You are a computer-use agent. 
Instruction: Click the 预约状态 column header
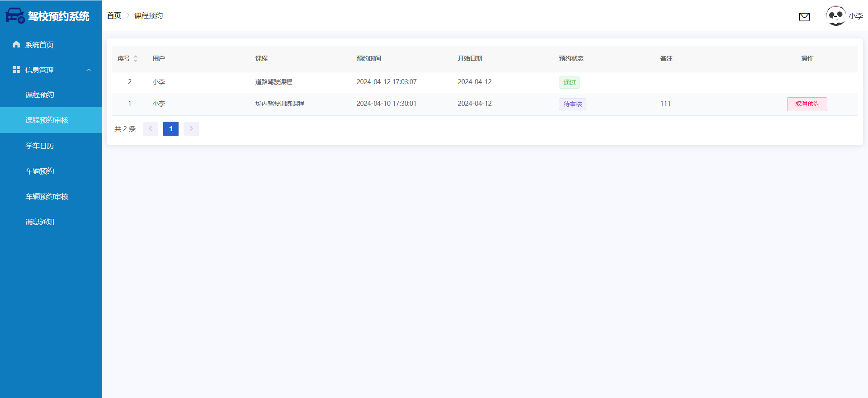(x=571, y=58)
